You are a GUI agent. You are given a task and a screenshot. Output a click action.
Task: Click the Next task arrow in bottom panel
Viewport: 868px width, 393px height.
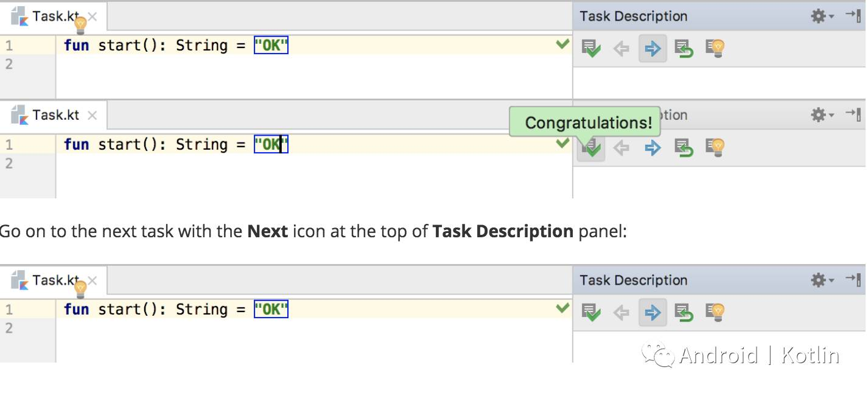653,313
